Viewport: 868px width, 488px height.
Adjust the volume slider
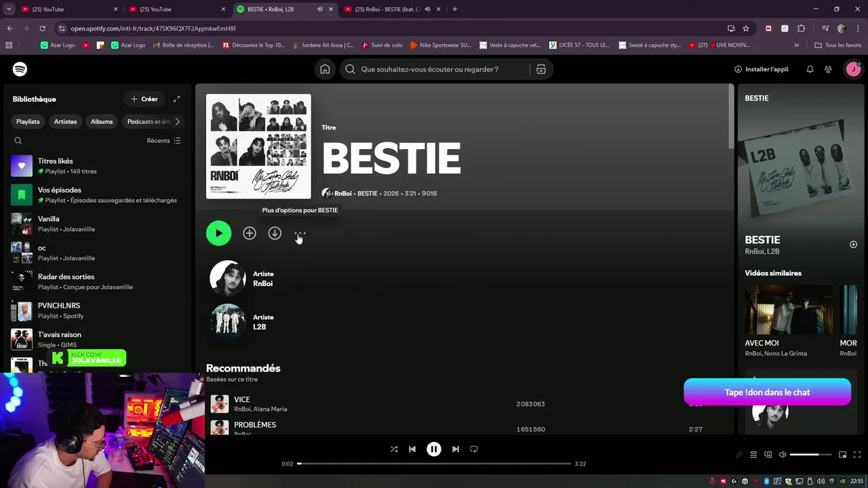pos(810,455)
